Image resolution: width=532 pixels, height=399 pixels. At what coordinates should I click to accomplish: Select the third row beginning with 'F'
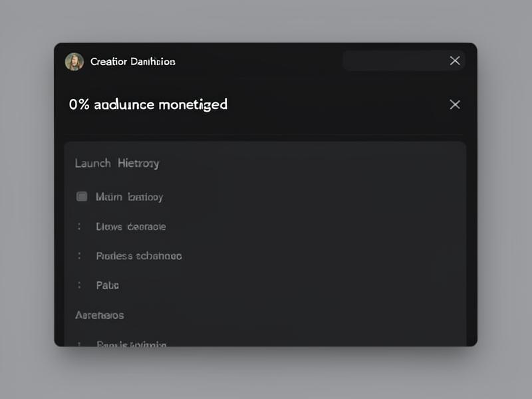pos(139,256)
